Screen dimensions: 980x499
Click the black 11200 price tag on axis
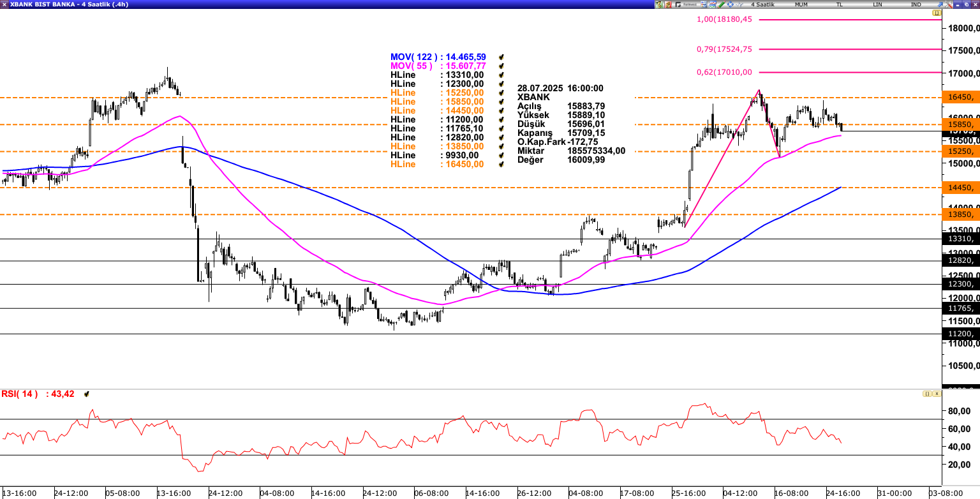click(961, 334)
